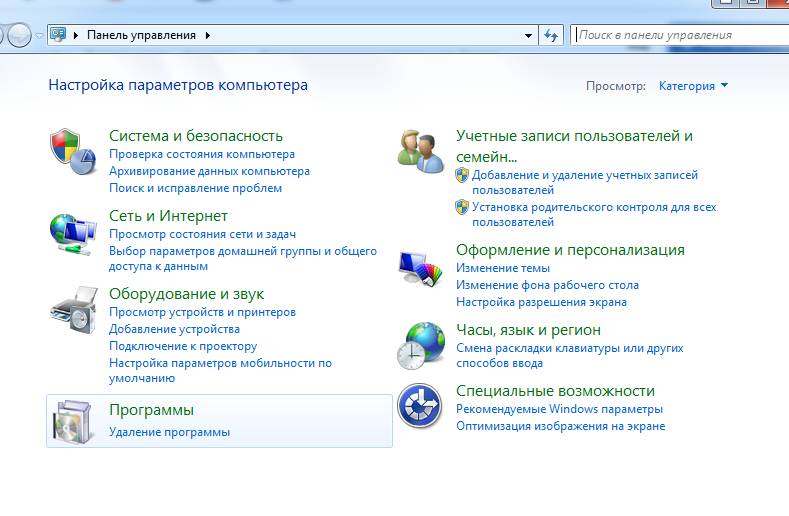
Task: Click the Изменение темы link
Action: point(503,268)
